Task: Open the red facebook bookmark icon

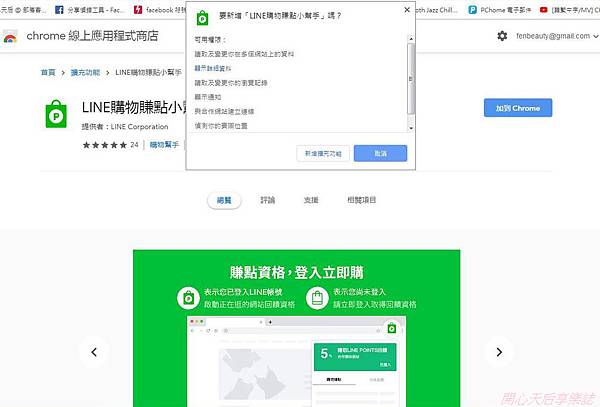Action: (138, 10)
